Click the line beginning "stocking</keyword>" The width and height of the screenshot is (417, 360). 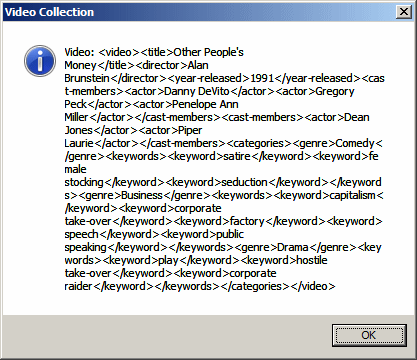pyautogui.click(x=223, y=182)
